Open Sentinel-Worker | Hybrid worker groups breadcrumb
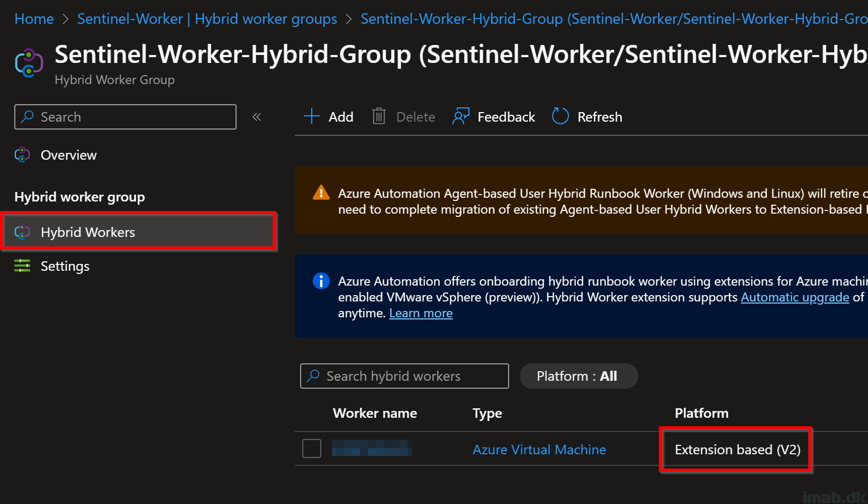 tap(207, 19)
